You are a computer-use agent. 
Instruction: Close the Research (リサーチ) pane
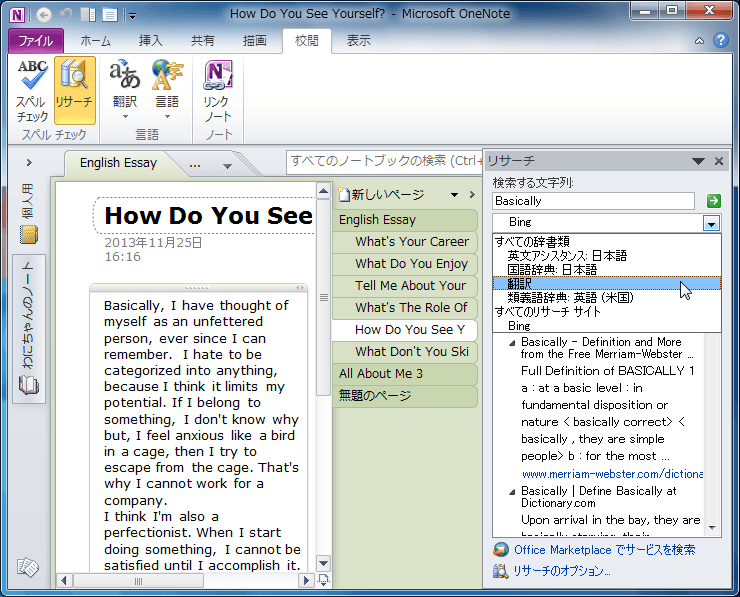coord(719,161)
